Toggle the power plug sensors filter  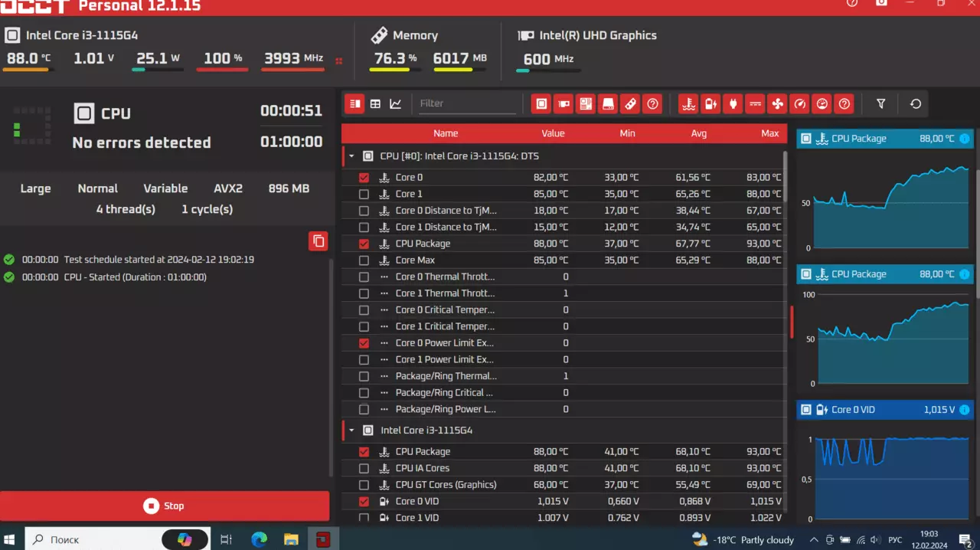pyautogui.click(x=733, y=103)
